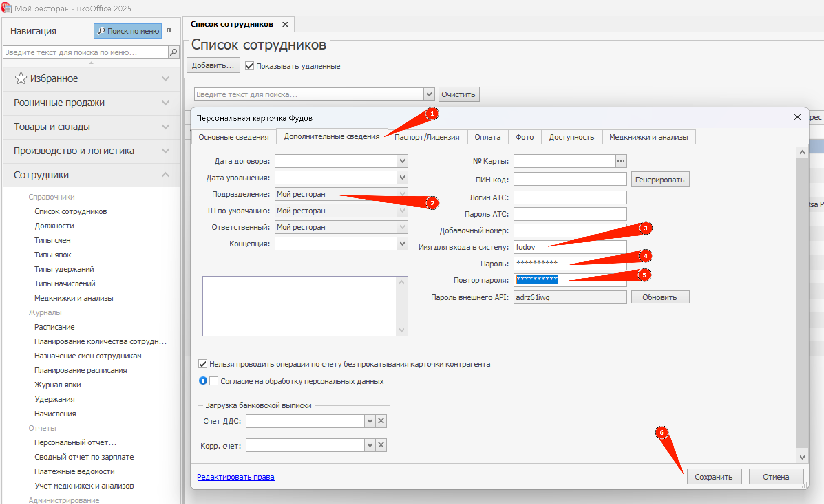Uncheck Нельзя проводить операции по счету checkbox

203,364
